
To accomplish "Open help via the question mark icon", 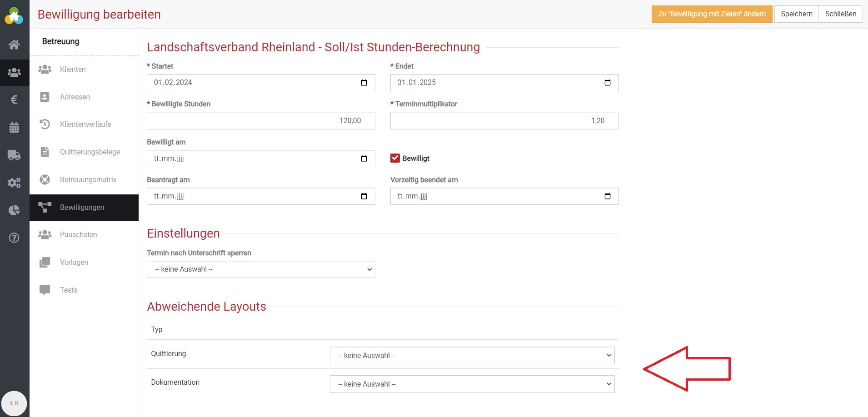I will tap(14, 238).
